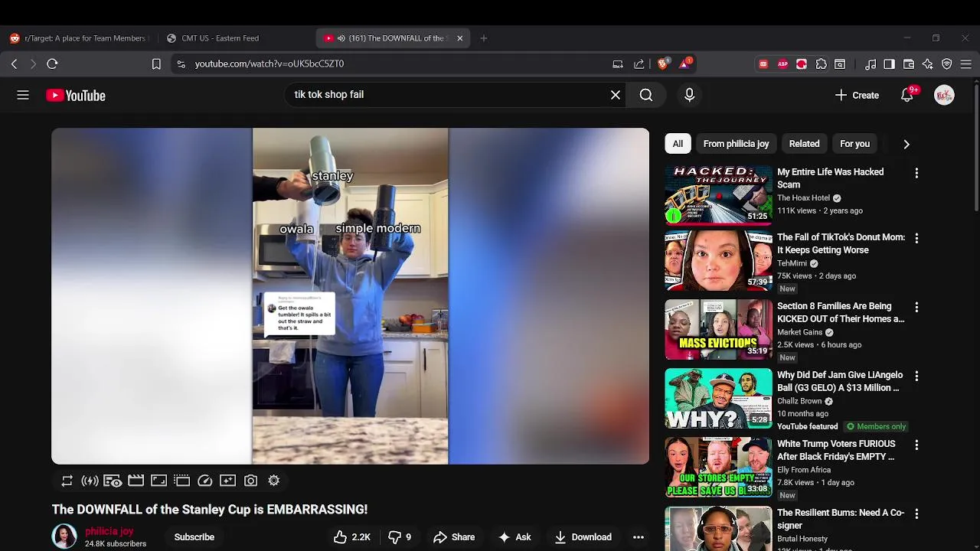The height and width of the screenshot is (551, 980).
Task: Open the Brave Shields lion icon
Action: click(662, 64)
